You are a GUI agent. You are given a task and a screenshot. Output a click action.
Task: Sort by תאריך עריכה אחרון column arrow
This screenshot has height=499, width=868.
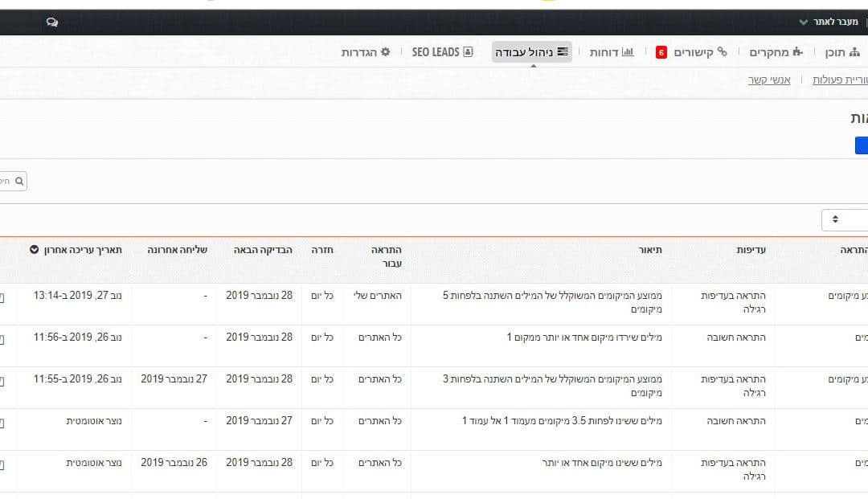(x=34, y=249)
